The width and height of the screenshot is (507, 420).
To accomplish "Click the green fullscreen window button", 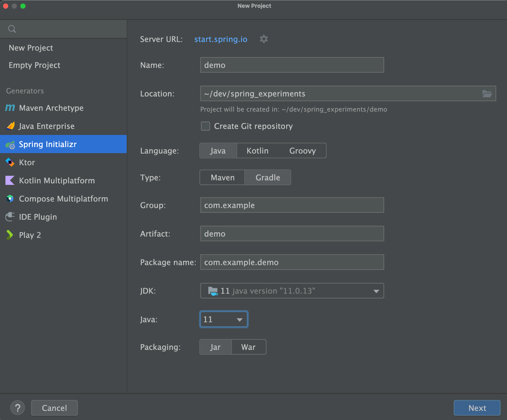I will tap(23, 6).
